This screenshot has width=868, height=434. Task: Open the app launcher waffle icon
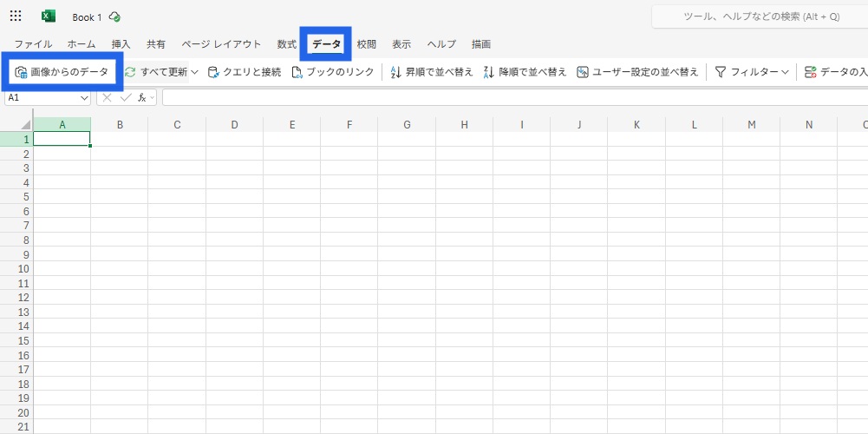(x=16, y=16)
